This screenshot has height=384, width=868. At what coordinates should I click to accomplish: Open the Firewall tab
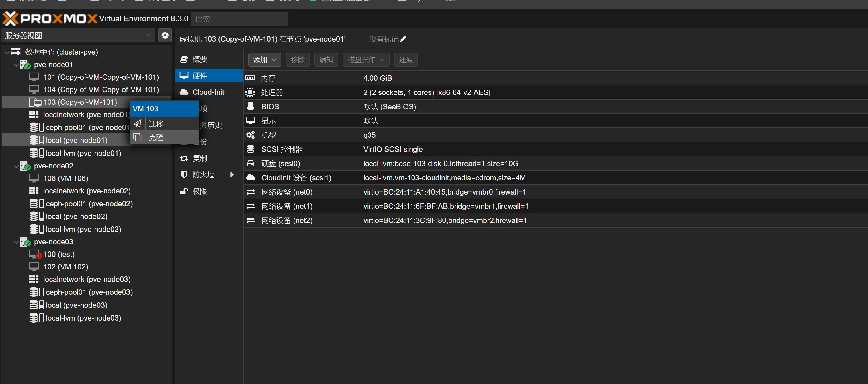tap(209, 175)
